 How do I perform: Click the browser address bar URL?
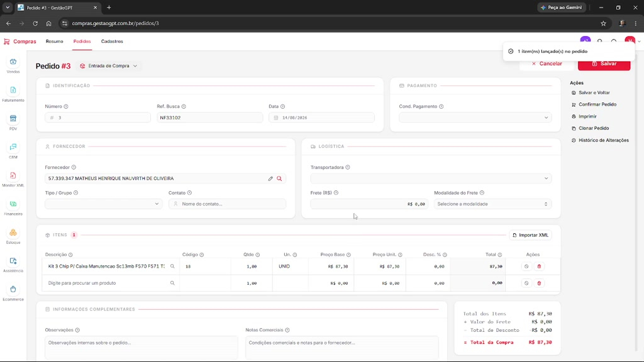point(116,23)
